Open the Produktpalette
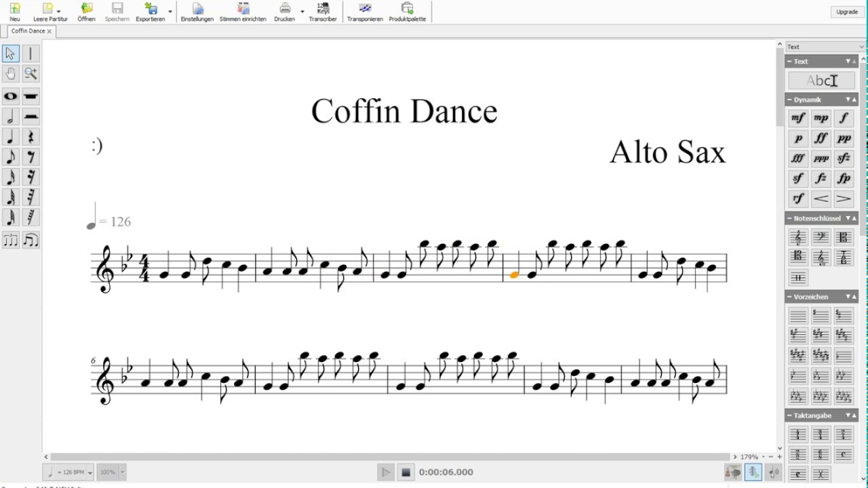868x488 pixels. [x=407, y=12]
